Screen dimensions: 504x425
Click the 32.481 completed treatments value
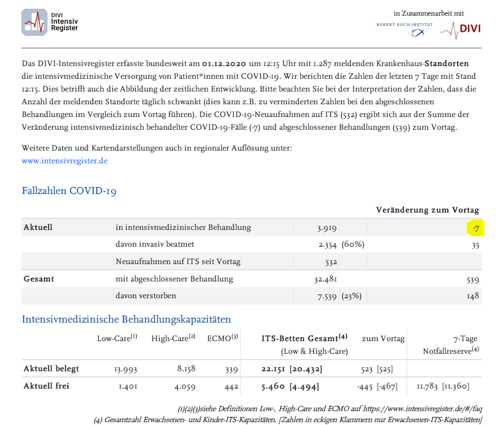coord(325,279)
